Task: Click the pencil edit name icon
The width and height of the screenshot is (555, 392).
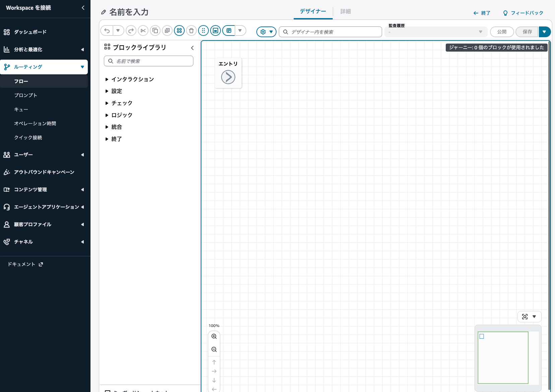Action: pyautogui.click(x=104, y=12)
